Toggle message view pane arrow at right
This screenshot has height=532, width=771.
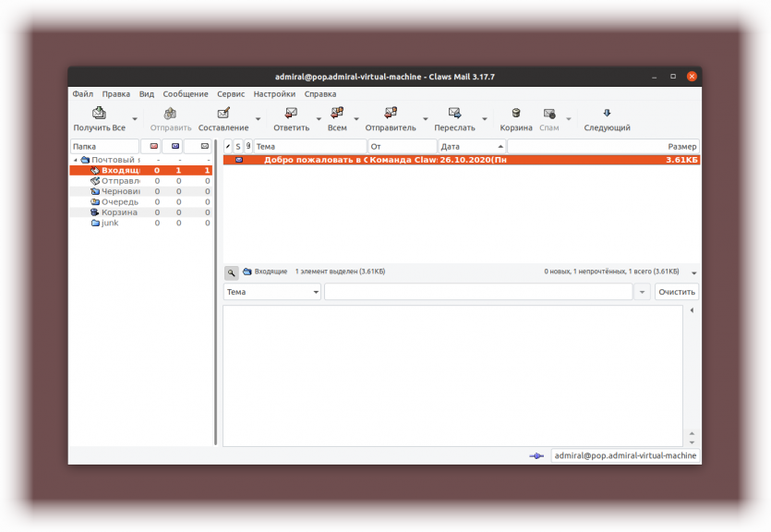coord(692,310)
